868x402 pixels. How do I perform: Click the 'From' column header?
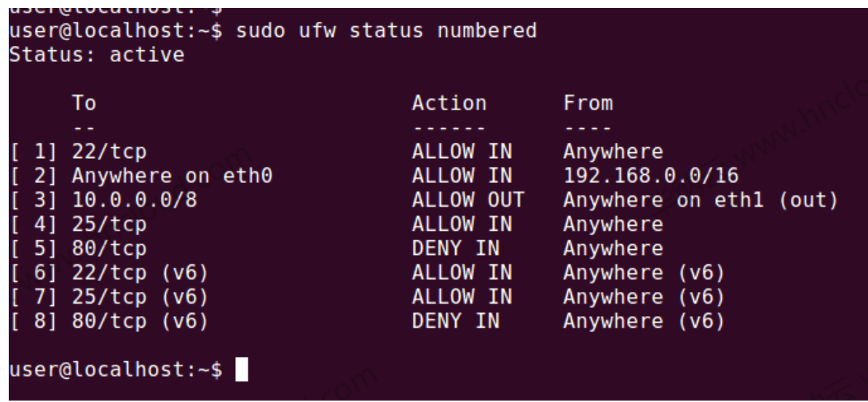(588, 103)
